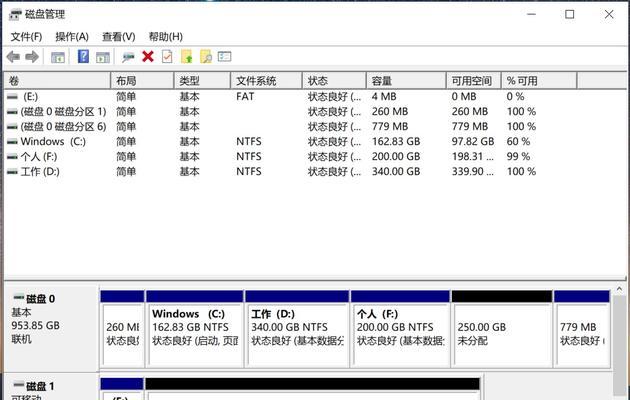This screenshot has height=400, width=630.
Task: Click the disk map vertical scrollbar thumb
Action: tap(619, 345)
